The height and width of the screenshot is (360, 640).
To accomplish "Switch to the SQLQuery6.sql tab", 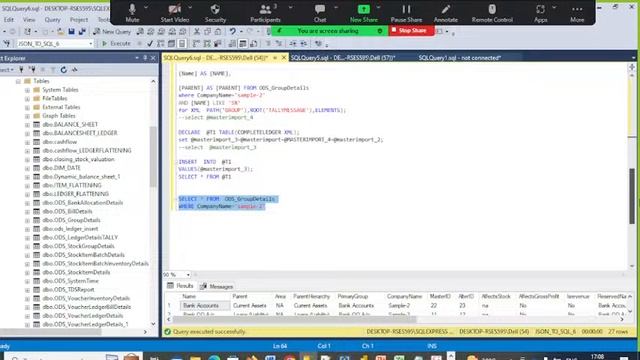I will coord(216,58).
